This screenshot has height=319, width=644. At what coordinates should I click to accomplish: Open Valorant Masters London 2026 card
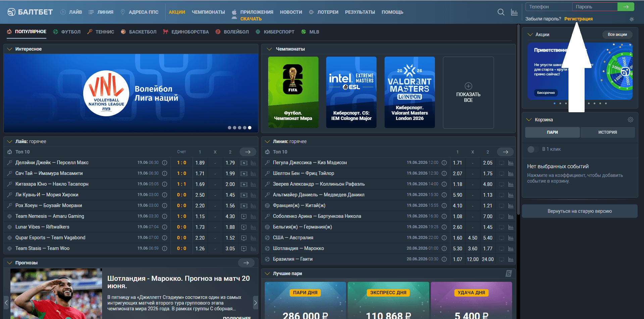[x=409, y=92]
